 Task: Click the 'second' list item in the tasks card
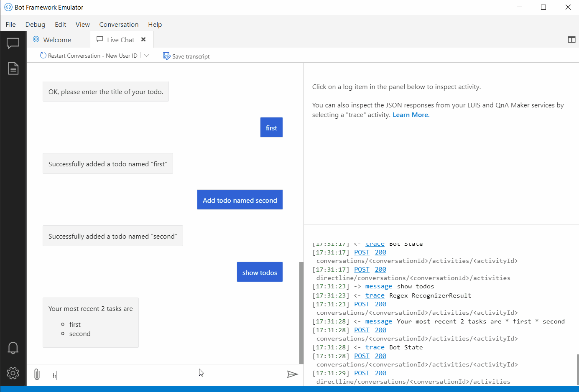[80, 334]
